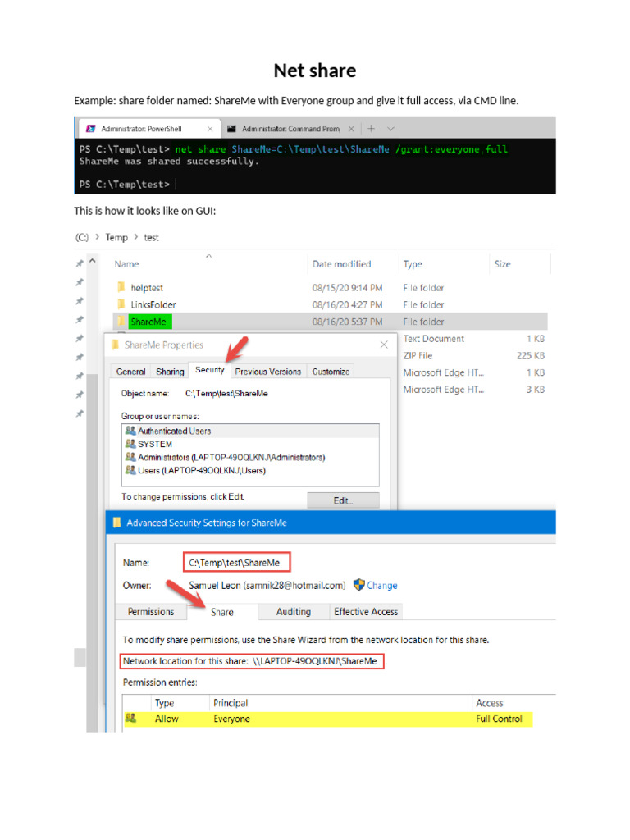Click the ShareMe folder icon
The width and height of the screenshot is (630, 840).
121,322
